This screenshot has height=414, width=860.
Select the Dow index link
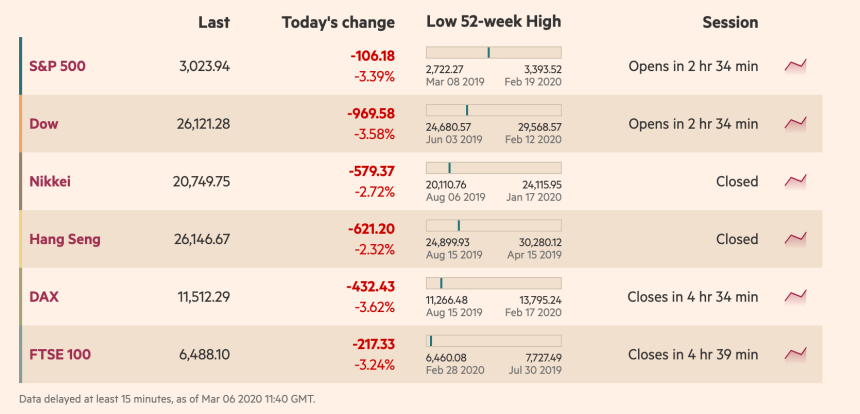click(44, 124)
